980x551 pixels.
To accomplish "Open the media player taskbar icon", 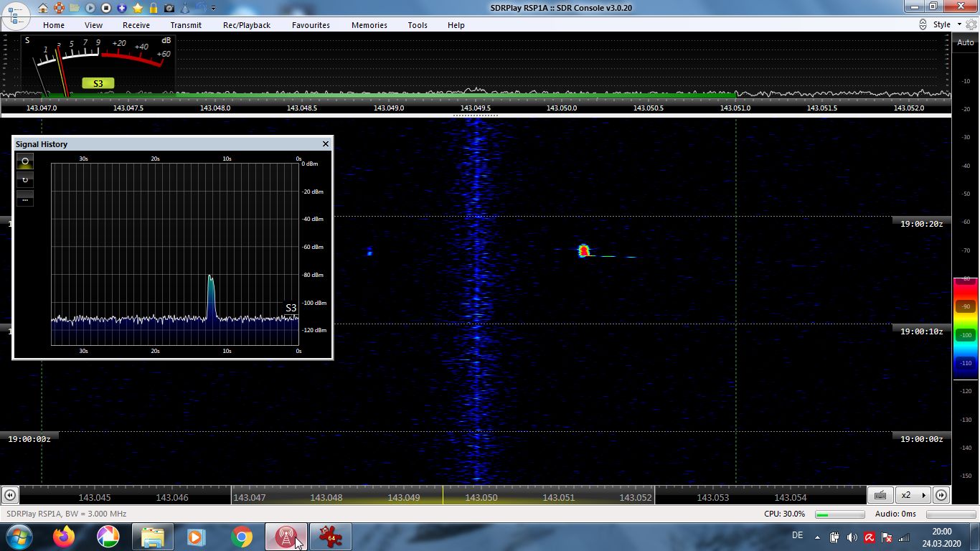I will (197, 537).
